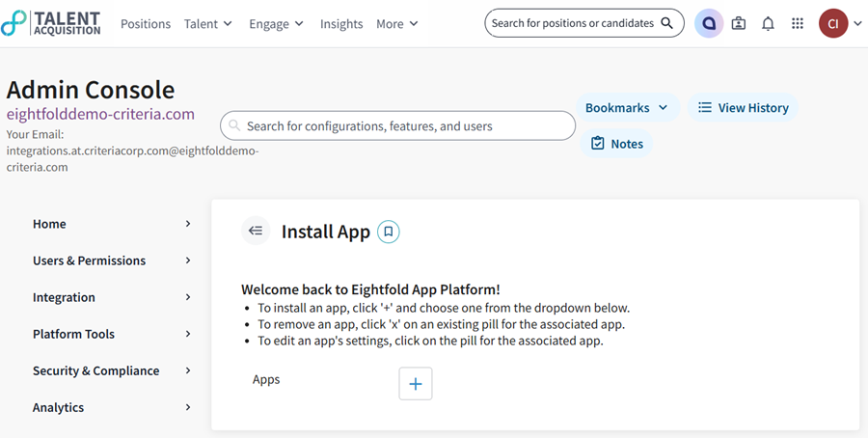Click the CI user avatar
The width and height of the screenshot is (868, 438).
point(832,23)
